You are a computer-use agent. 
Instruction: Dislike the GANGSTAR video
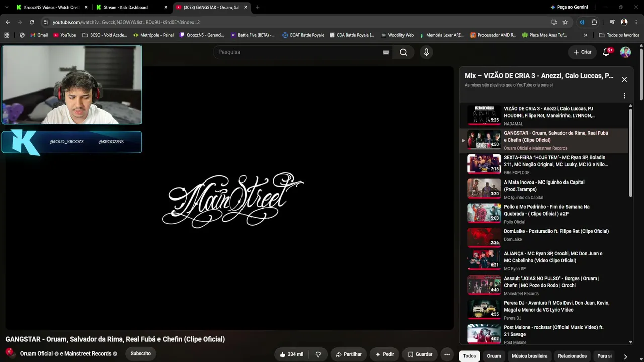318,354
